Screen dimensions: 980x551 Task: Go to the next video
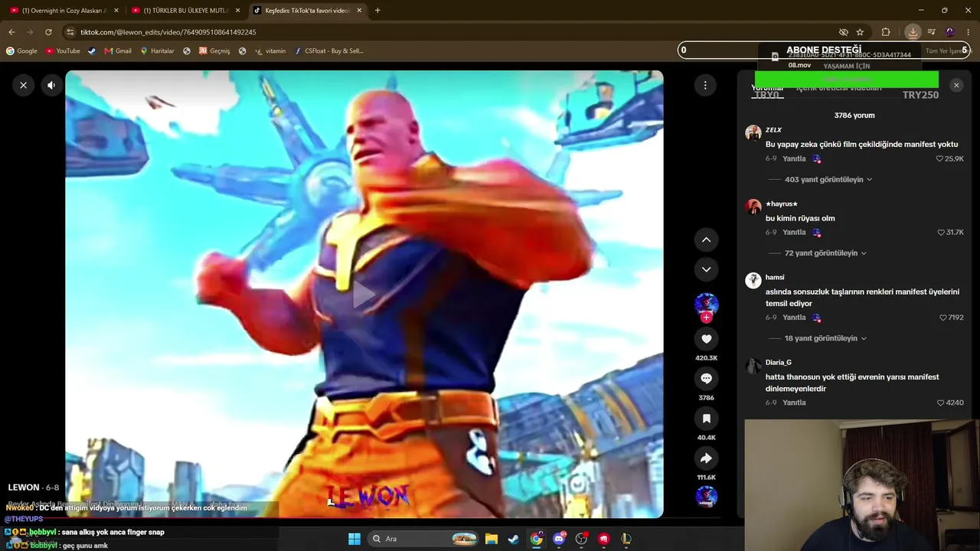706,269
